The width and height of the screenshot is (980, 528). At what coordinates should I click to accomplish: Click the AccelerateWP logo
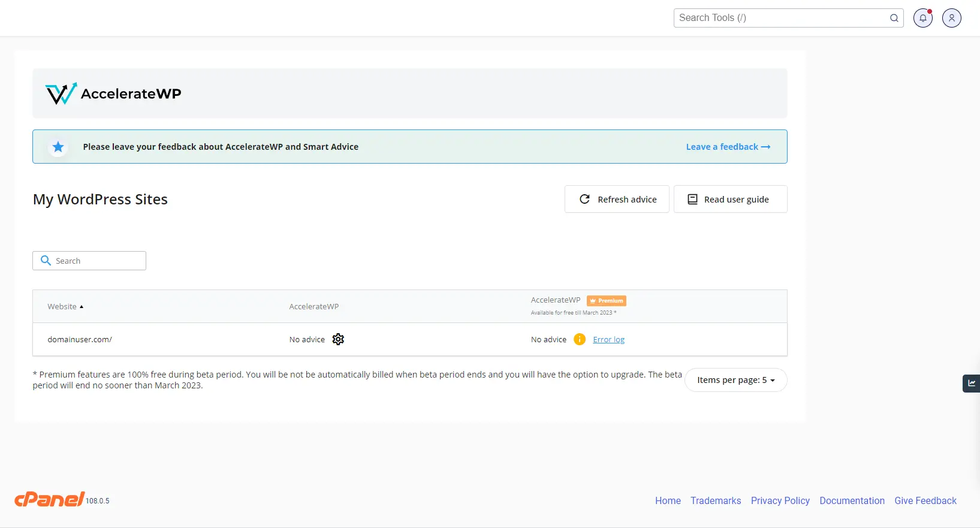(113, 93)
